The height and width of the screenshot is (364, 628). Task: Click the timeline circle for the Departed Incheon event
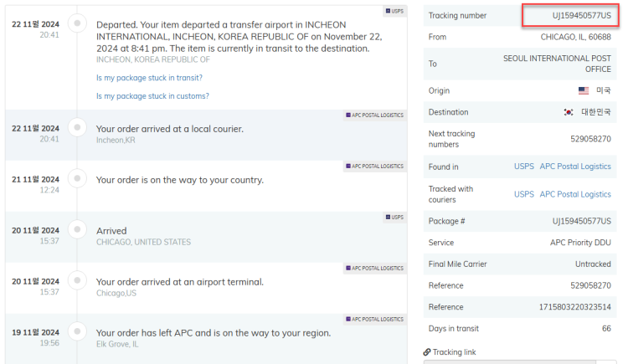click(x=77, y=23)
